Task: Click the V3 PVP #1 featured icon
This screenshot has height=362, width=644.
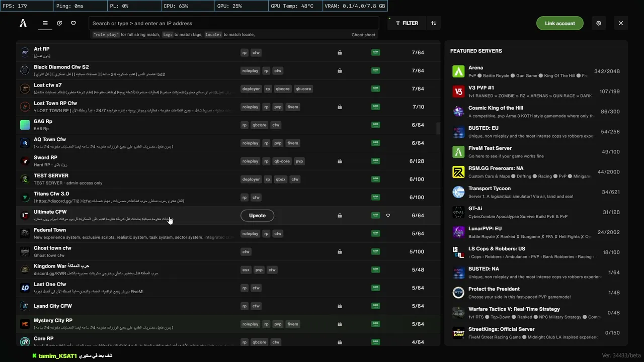Action: [x=458, y=92]
